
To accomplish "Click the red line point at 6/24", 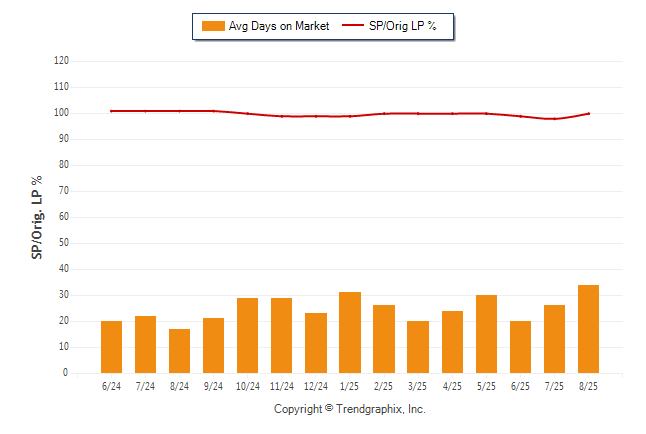I will (111, 111).
